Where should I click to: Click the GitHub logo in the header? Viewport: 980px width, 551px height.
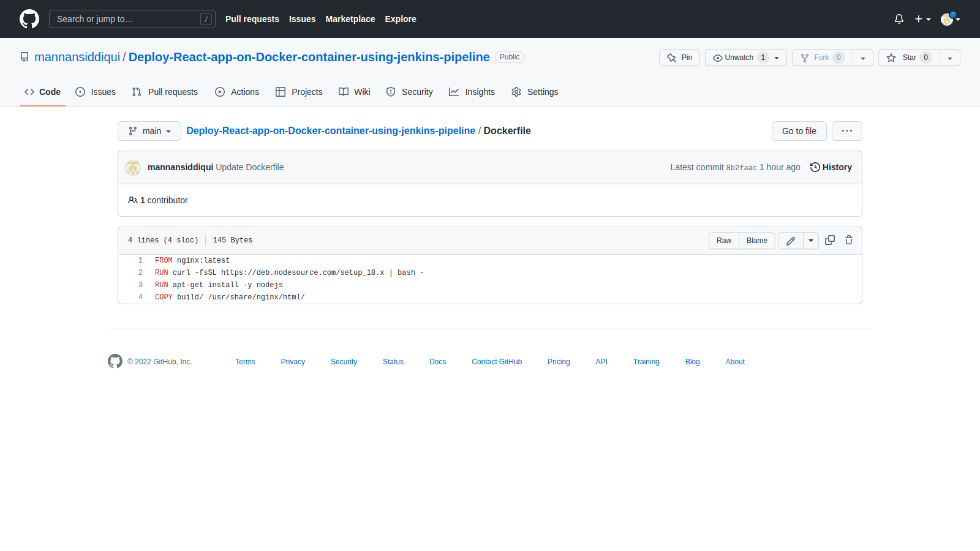click(29, 19)
